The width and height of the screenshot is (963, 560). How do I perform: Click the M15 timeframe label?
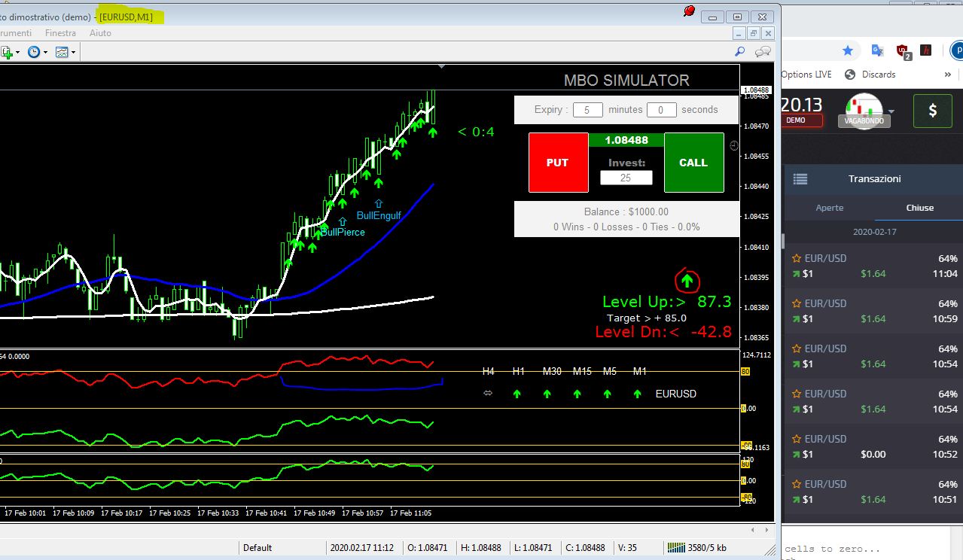tap(582, 371)
